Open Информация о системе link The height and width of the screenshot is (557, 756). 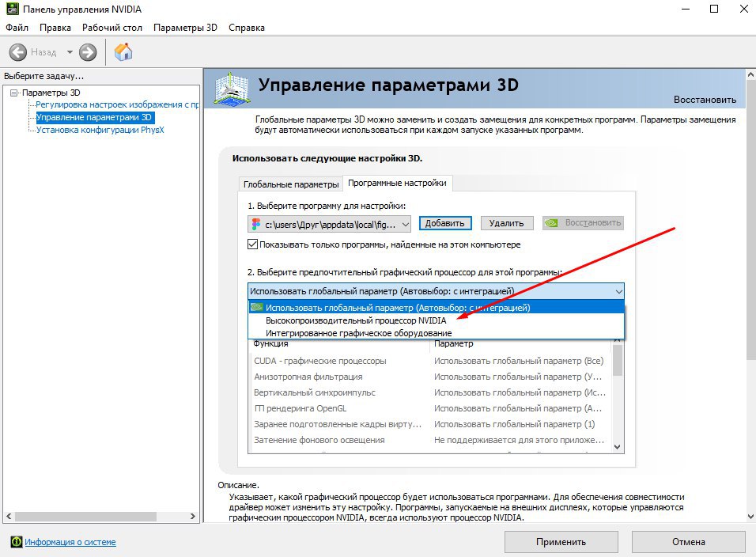[x=70, y=542]
